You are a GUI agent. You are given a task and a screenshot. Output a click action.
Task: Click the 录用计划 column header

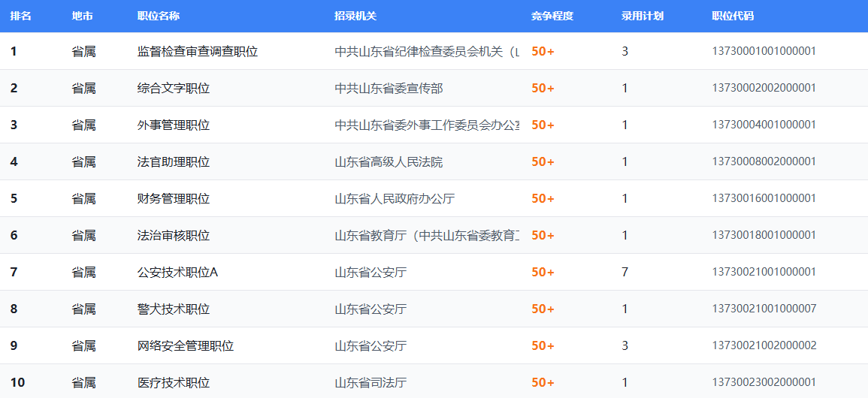coord(642,16)
